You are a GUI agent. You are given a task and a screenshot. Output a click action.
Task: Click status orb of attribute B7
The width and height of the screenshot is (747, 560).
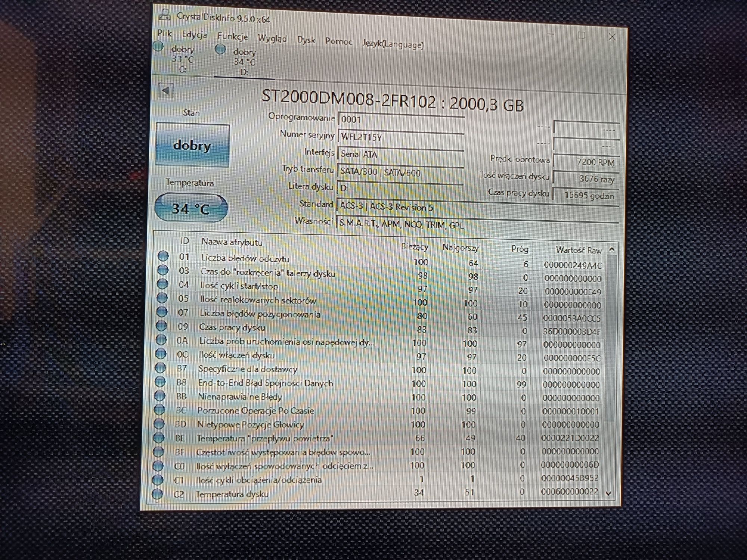pos(160,367)
